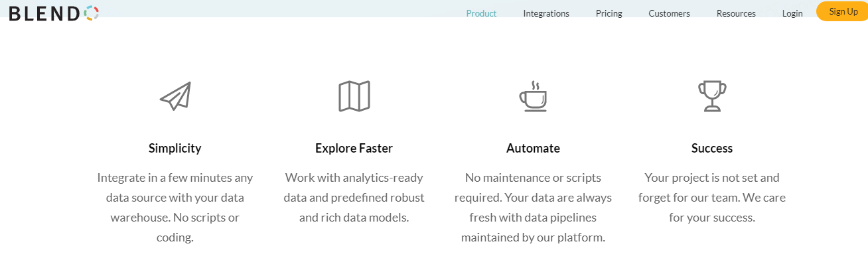
Task: Click the Blendo logo in header
Action: (54, 13)
